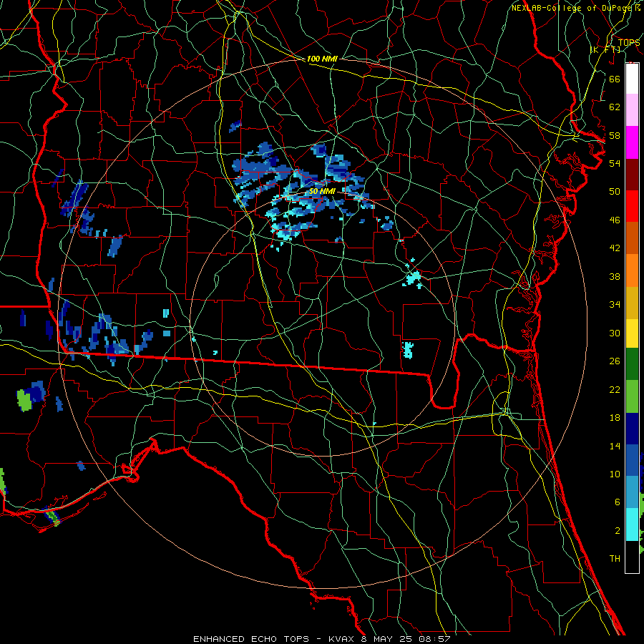
Task: Click the dark green 30 kft swatch
Action: click(632, 364)
